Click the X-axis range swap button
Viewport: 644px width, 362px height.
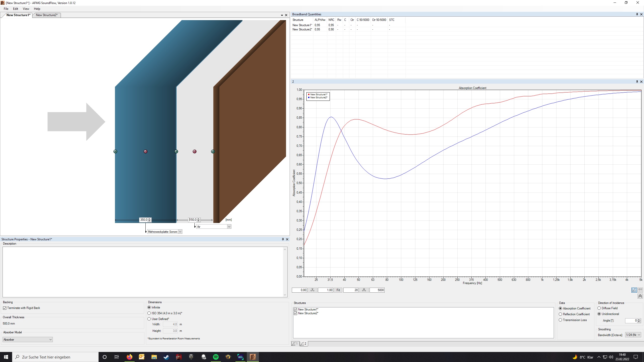coord(364,290)
